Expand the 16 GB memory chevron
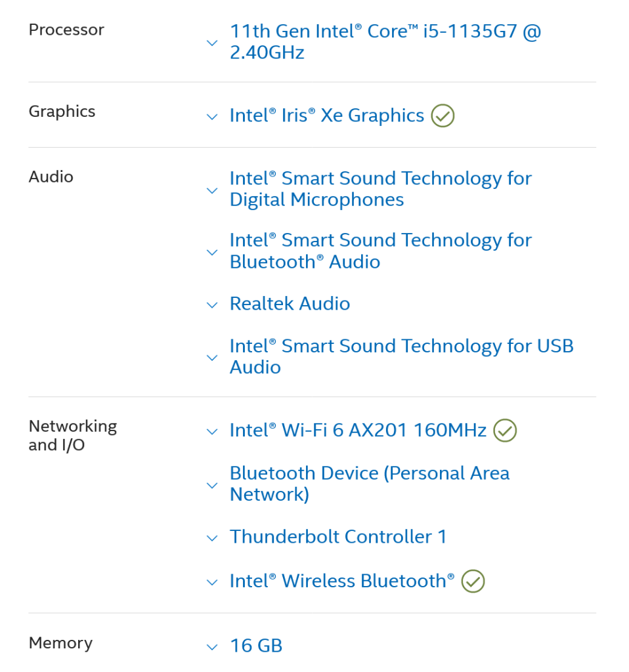Image resolution: width=629 pixels, height=672 pixels. click(x=211, y=647)
